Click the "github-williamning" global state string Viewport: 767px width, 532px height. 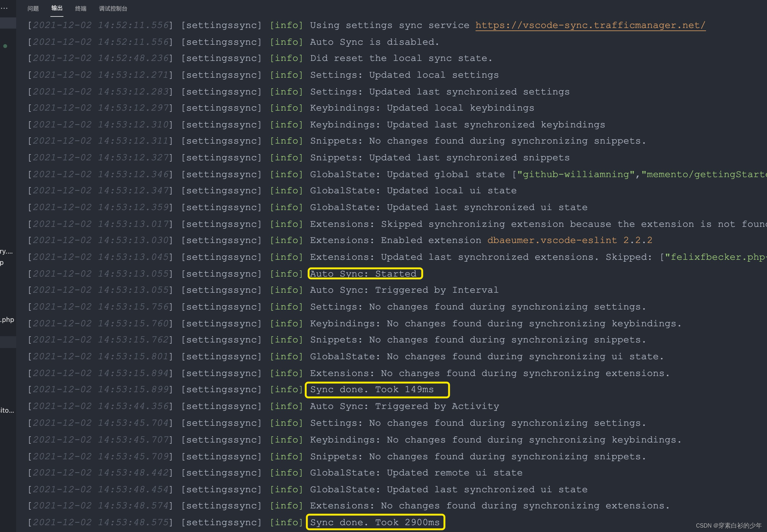pos(575,174)
